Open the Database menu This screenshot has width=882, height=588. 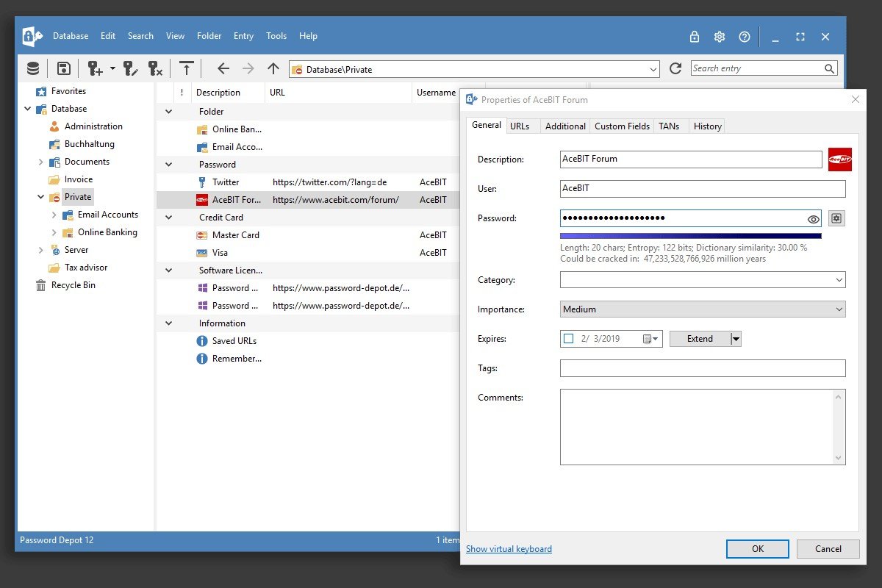(71, 36)
